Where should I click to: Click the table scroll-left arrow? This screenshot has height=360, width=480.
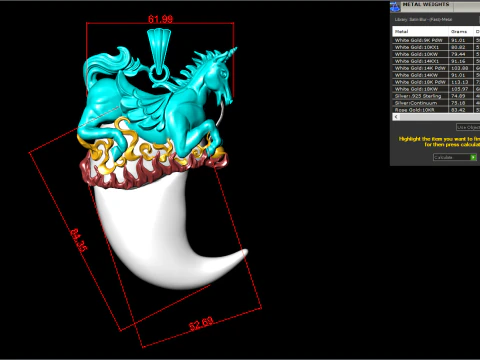pyautogui.click(x=396, y=117)
